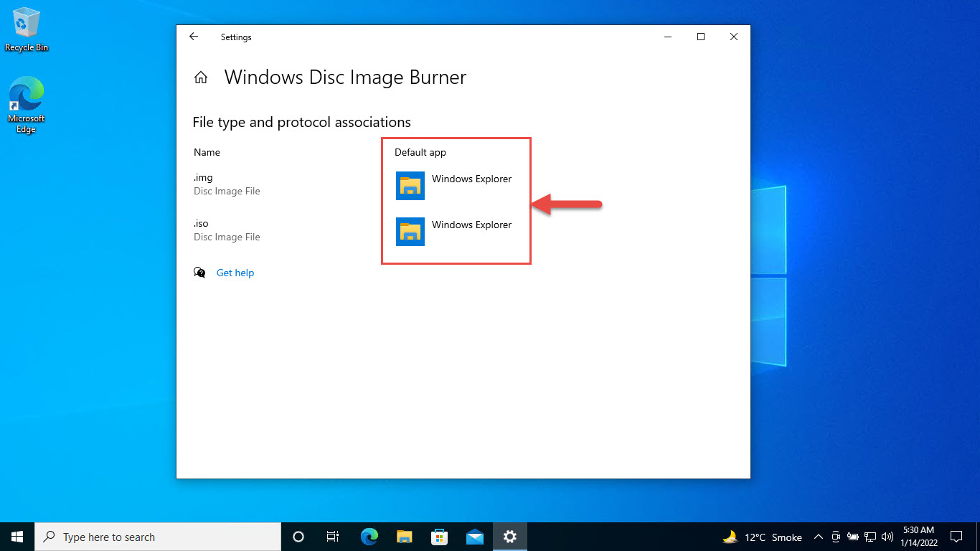Minimize the Settings window
The height and width of the screenshot is (551, 980).
coord(668,37)
